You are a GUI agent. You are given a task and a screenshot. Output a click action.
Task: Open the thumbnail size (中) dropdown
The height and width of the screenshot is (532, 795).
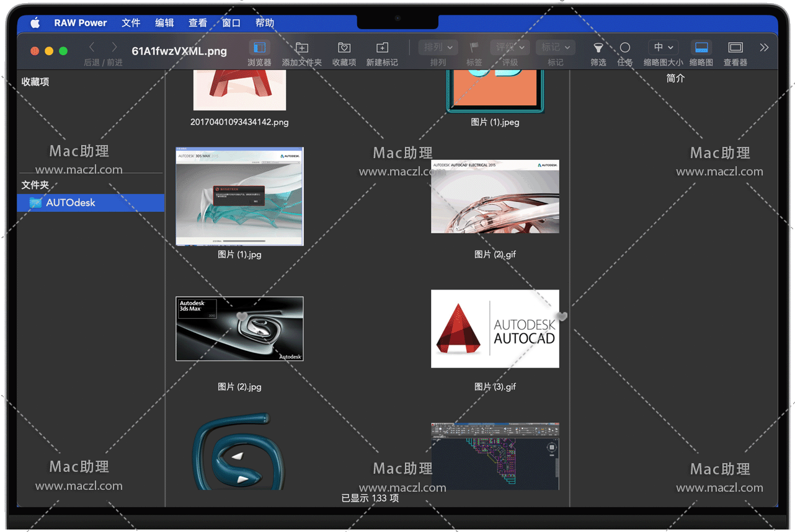tap(663, 48)
